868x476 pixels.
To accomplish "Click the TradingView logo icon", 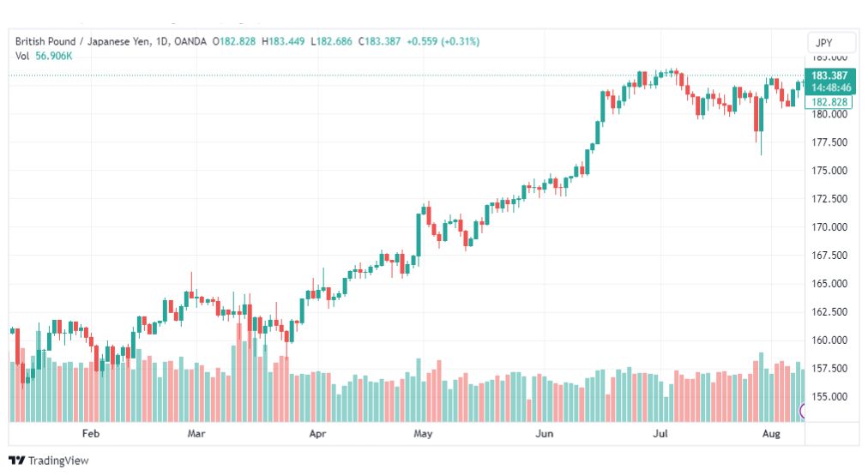I will point(16,461).
